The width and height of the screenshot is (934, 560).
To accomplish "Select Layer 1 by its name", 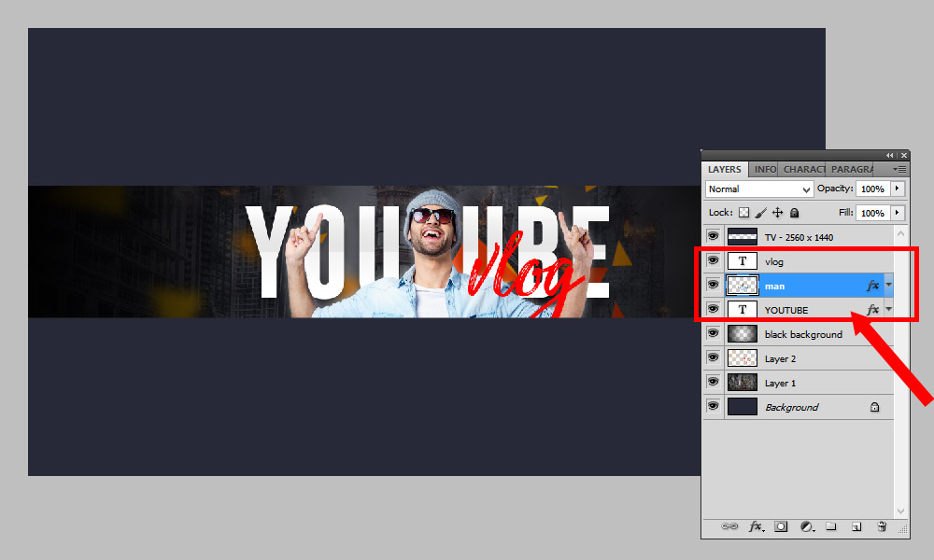I will tap(780, 384).
